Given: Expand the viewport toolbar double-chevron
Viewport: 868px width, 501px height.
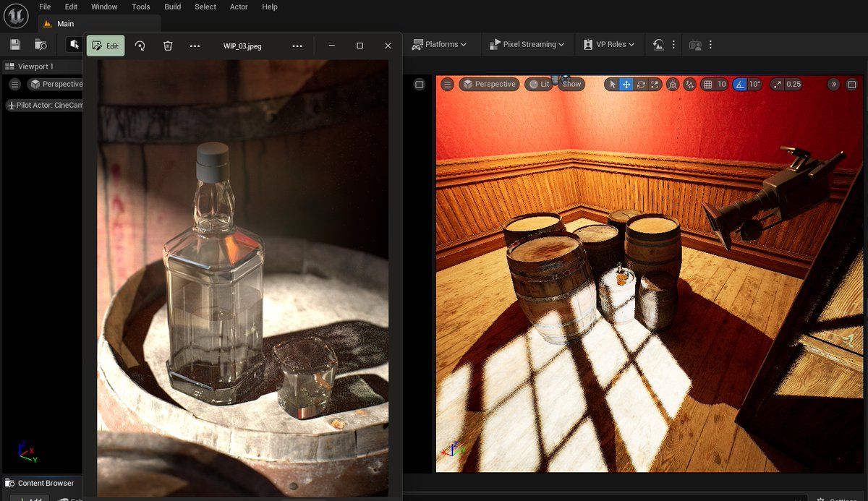Looking at the screenshot, I should pyautogui.click(x=833, y=85).
